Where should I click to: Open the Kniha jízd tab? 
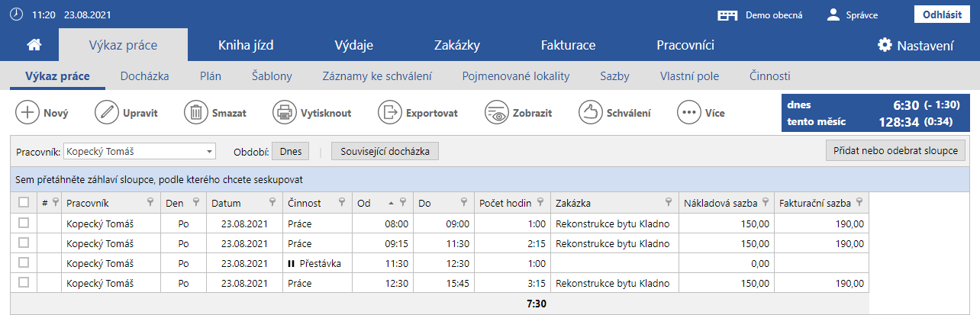pyautogui.click(x=245, y=45)
